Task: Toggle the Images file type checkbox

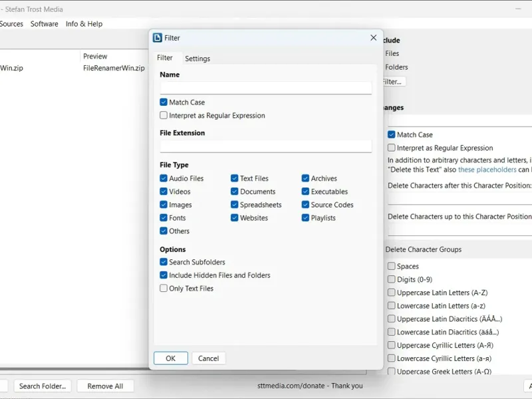Action: click(164, 205)
